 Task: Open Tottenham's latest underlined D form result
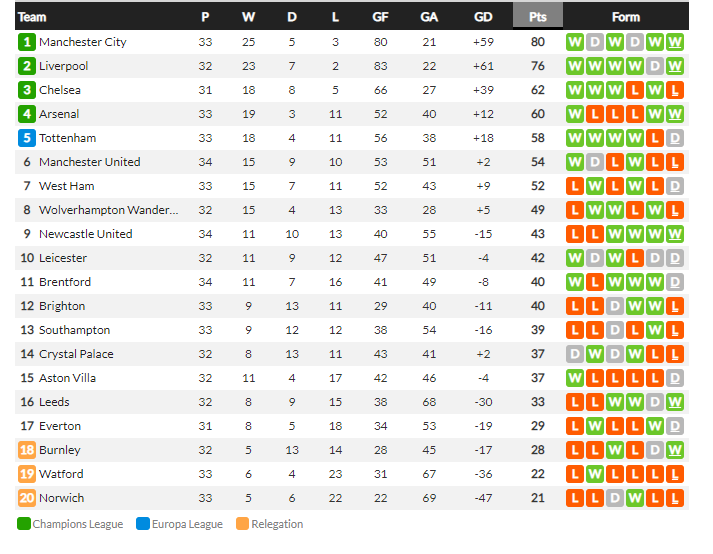click(675, 138)
